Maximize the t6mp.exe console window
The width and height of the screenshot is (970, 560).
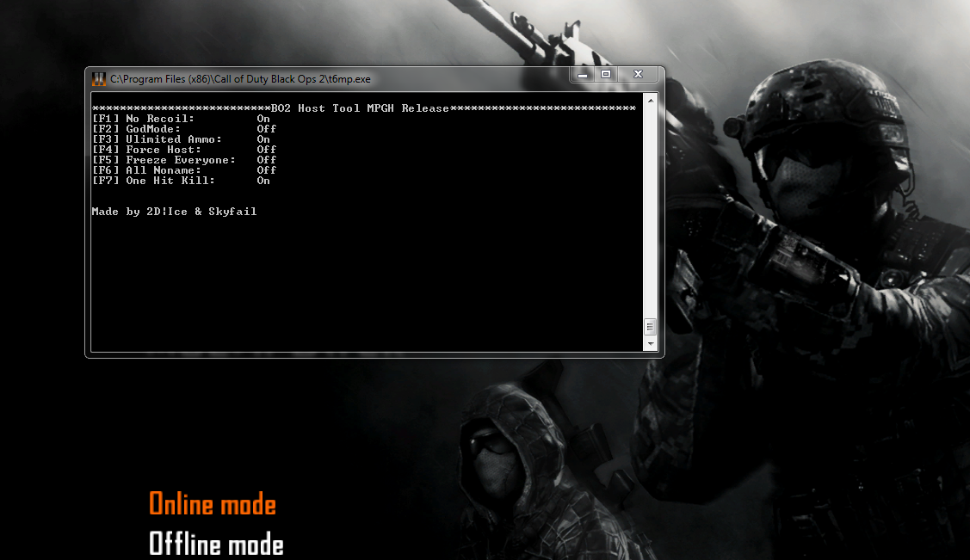tap(606, 75)
